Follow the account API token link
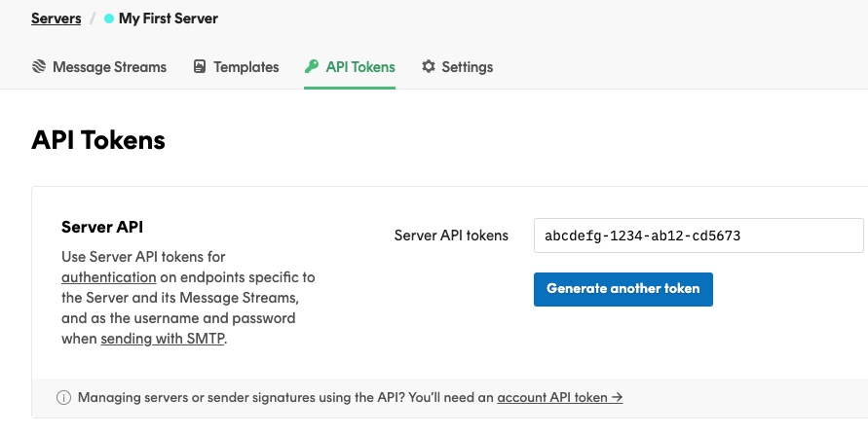The image size is (868, 435). 559,397
